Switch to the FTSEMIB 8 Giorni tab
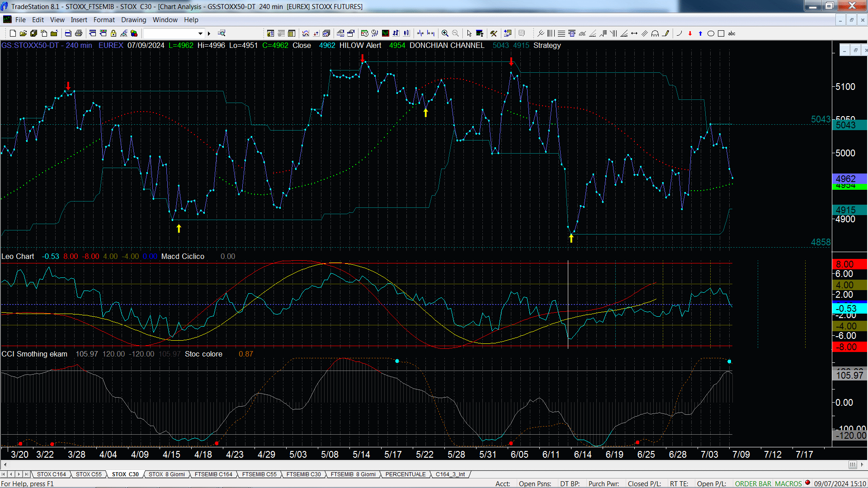 pyautogui.click(x=353, y=474)
